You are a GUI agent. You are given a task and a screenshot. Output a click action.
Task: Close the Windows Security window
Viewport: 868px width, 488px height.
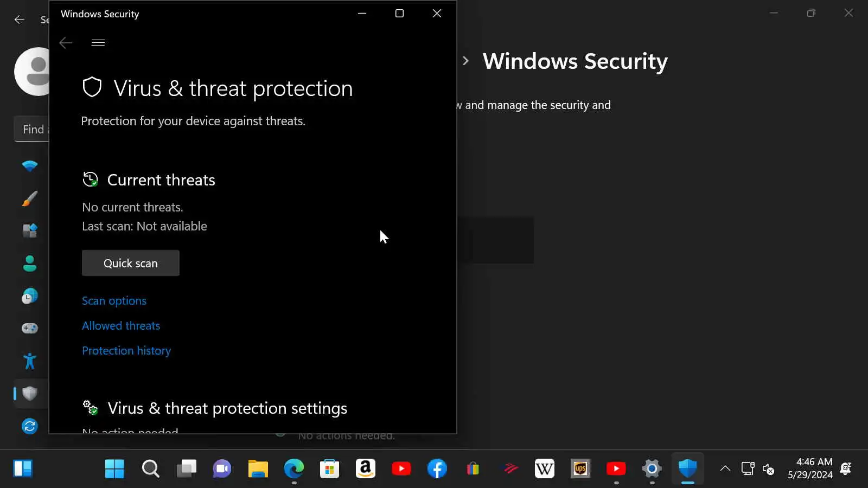(437, 14)
